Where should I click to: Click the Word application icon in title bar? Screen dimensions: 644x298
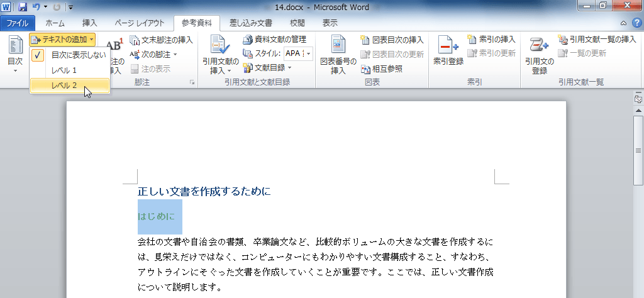[7, 6]
